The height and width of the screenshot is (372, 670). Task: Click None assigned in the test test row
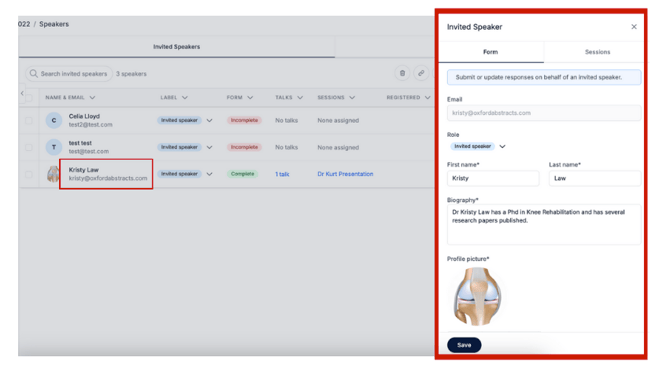click(338, 147)
